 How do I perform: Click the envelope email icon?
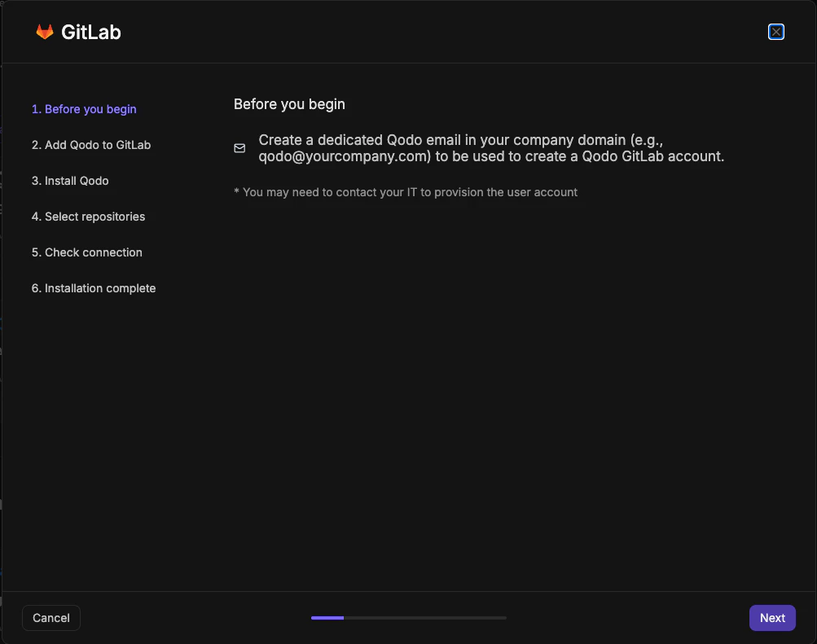(x=239, y=148)
